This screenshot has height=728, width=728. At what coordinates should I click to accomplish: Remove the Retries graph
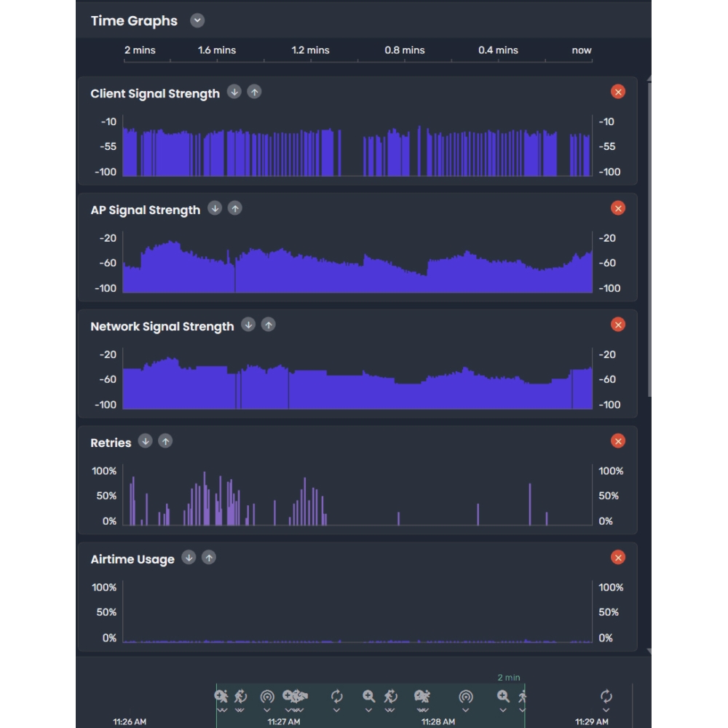coord(617,440)
